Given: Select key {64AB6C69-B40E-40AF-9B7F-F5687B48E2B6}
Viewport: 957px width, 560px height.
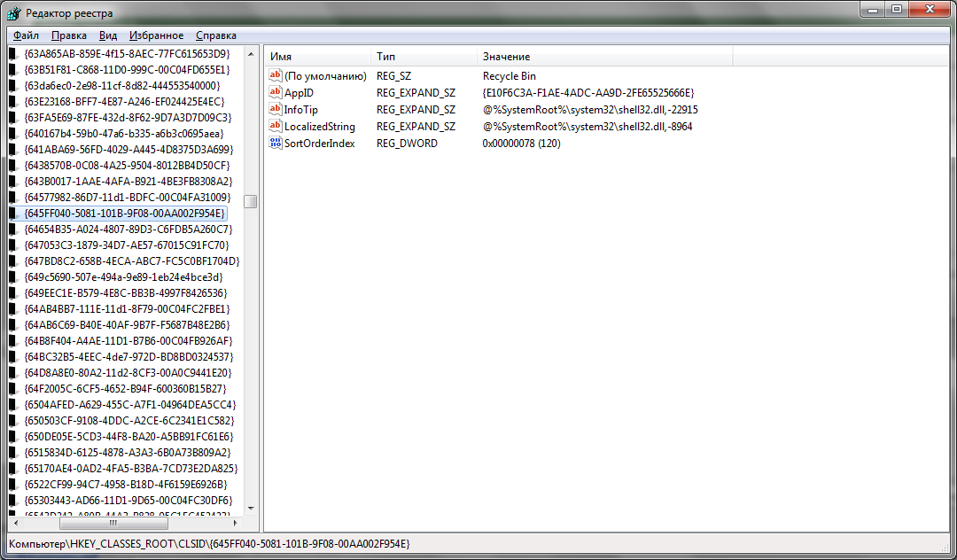Looking at the screenshot, I should click(127, 324).
